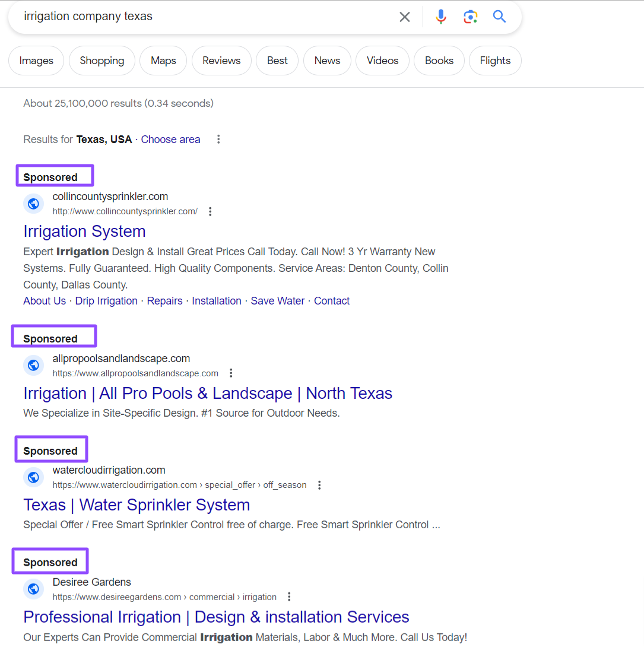The height and width of the screenshot is (663, 644).
Task: Click the Desiree Gardens site name
Action: (x=92, y=582)
